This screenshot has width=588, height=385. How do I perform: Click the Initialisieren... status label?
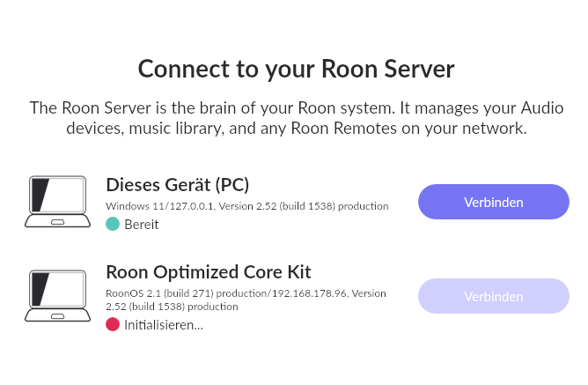(164, 324)
